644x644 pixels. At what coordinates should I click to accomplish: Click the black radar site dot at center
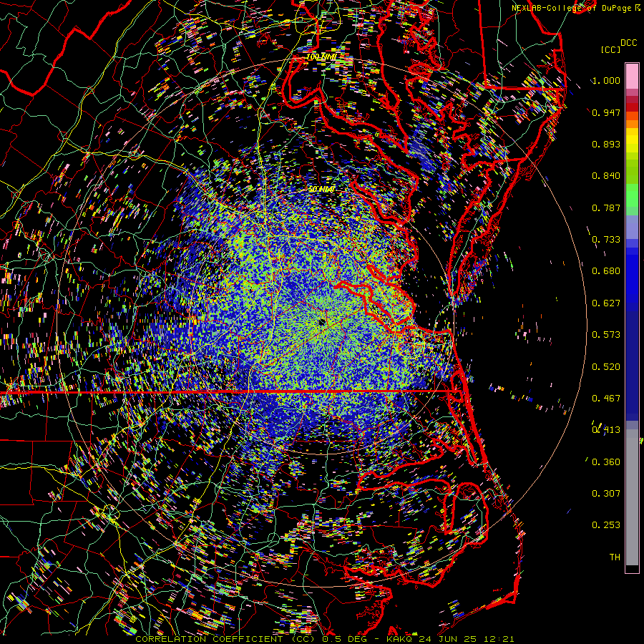[x=321, y=323]
